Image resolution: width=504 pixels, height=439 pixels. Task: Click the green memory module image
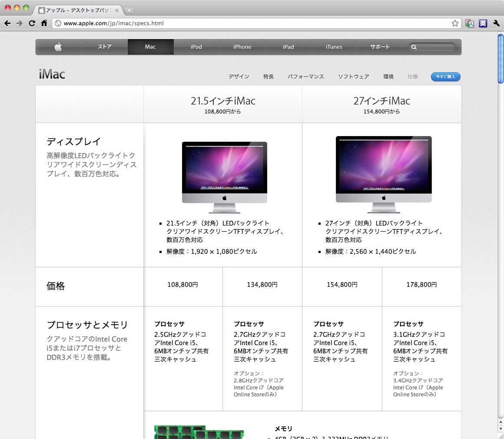click(x=199, y=432)
